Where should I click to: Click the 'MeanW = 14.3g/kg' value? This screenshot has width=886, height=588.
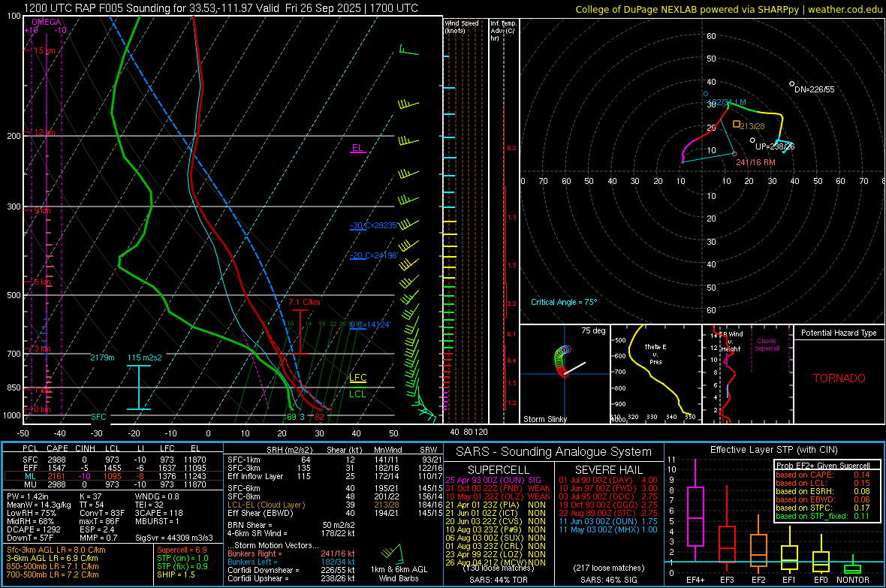39,505
